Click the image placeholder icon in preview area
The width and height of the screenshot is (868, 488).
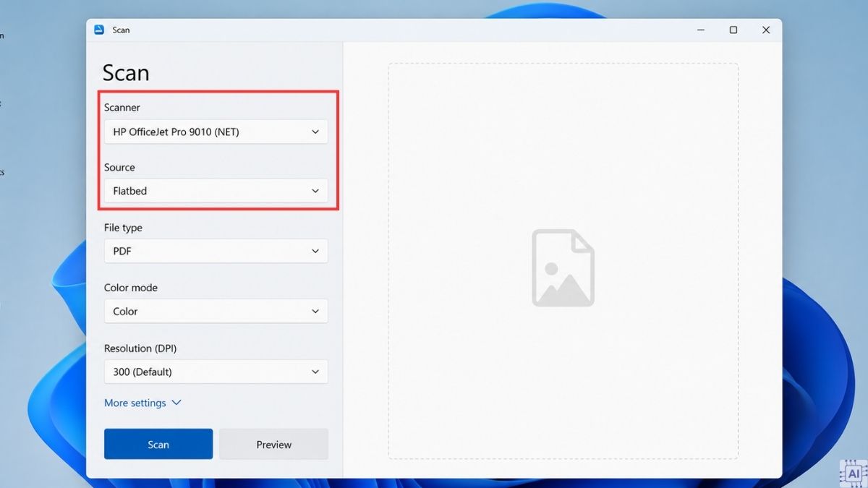(x=563, y=267)
